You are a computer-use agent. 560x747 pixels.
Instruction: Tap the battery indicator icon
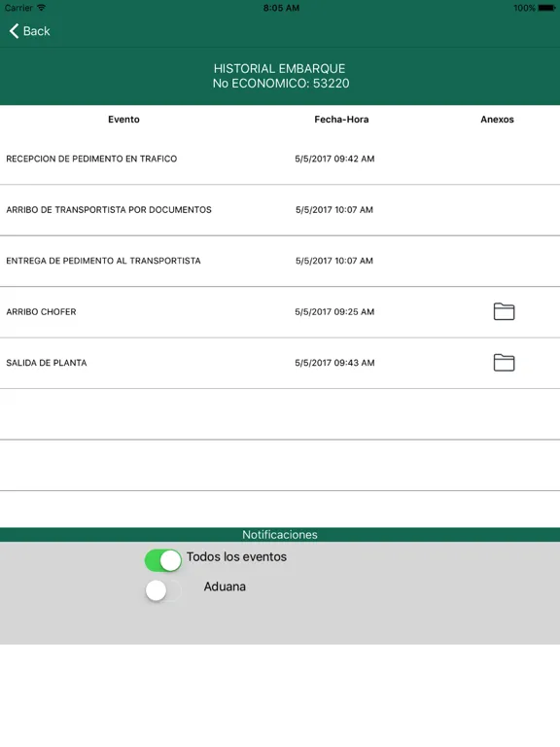(x=546, y=8)
